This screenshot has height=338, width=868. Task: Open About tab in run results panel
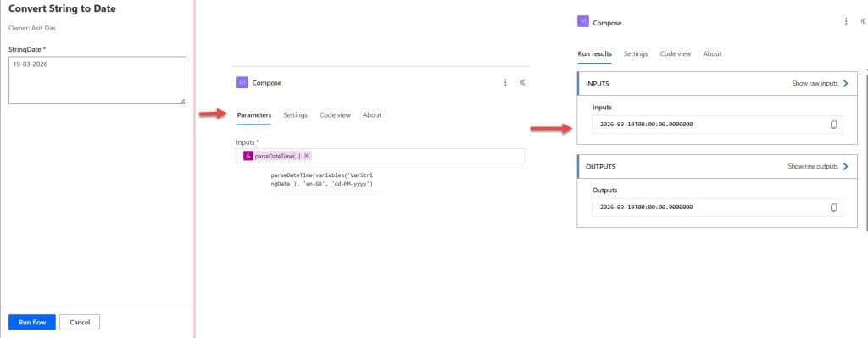712,53
